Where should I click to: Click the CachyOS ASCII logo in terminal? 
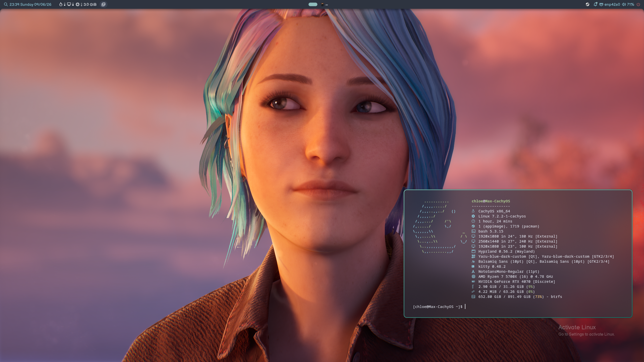[440, 226]
